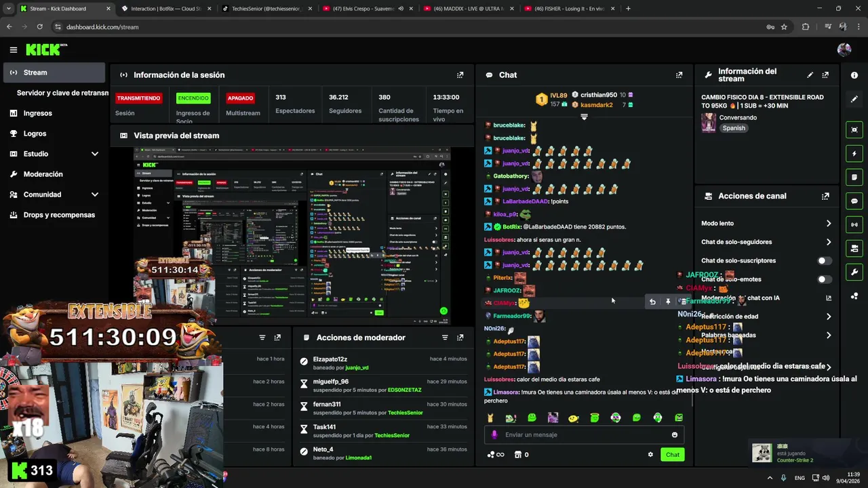Collapse the chat leaderboard with the arrow
The image size is (868, 488).
pyautogui.click(x=584, y=117)
